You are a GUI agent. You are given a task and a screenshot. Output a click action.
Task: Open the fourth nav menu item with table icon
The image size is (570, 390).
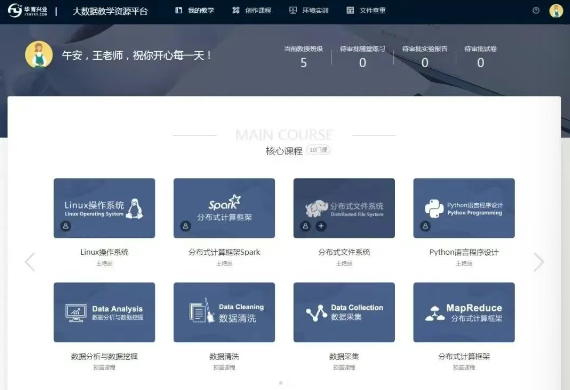pos(366,11)
